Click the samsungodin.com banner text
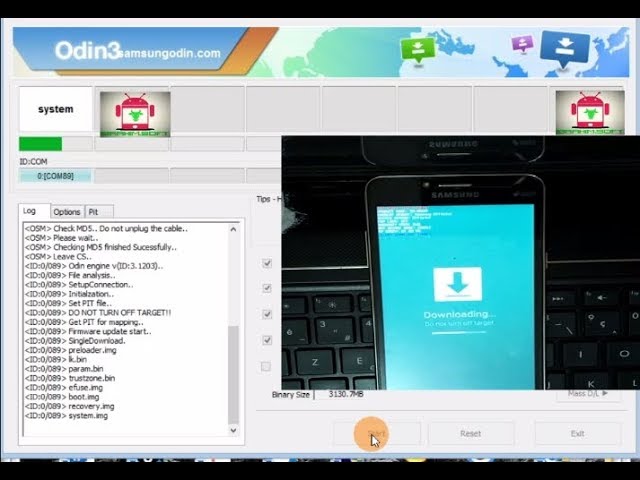Viewport: 640px width, 480px height. 169,53
